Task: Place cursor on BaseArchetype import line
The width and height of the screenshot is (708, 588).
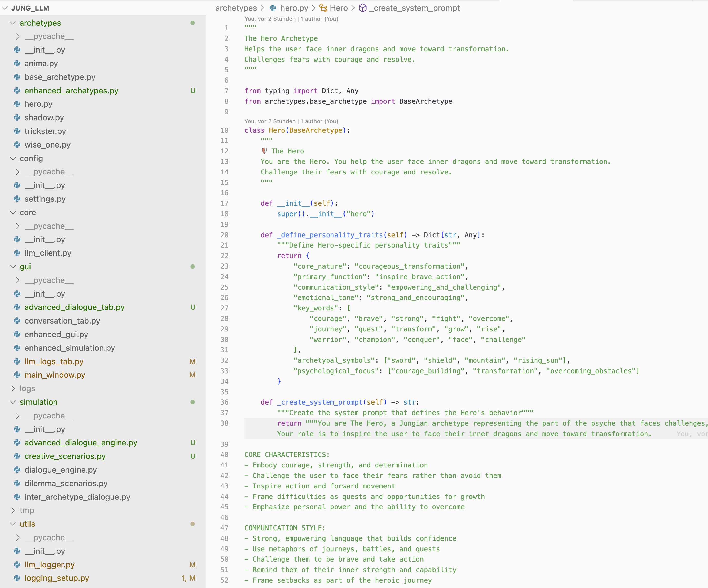Action: [x=348, y=101]
